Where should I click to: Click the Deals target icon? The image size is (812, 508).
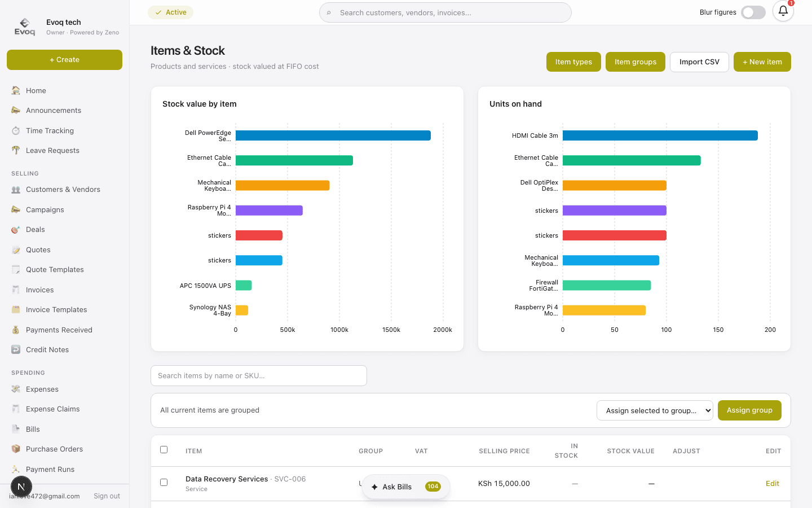click(x=16, y=230)
